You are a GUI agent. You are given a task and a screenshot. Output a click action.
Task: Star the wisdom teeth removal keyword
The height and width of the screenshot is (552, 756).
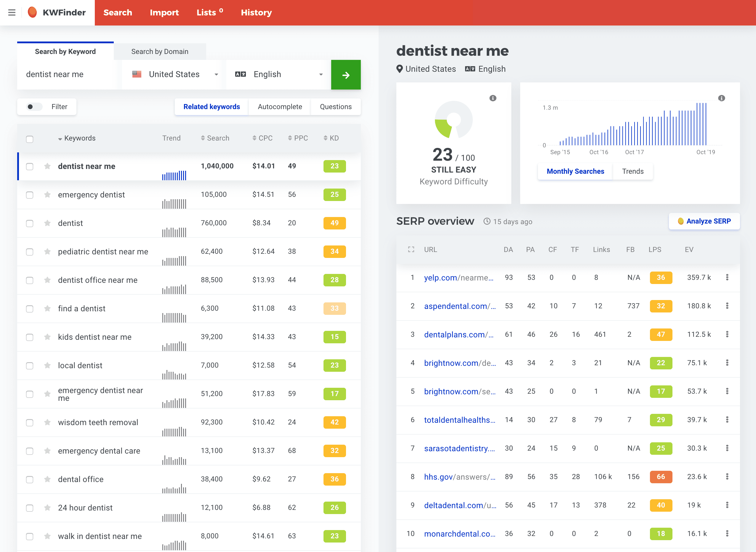[x=47, y=422]
